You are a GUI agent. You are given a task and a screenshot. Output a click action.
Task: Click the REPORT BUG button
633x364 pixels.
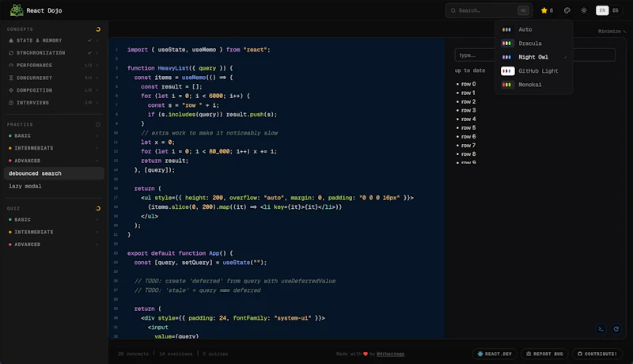(x=544, y=354)
